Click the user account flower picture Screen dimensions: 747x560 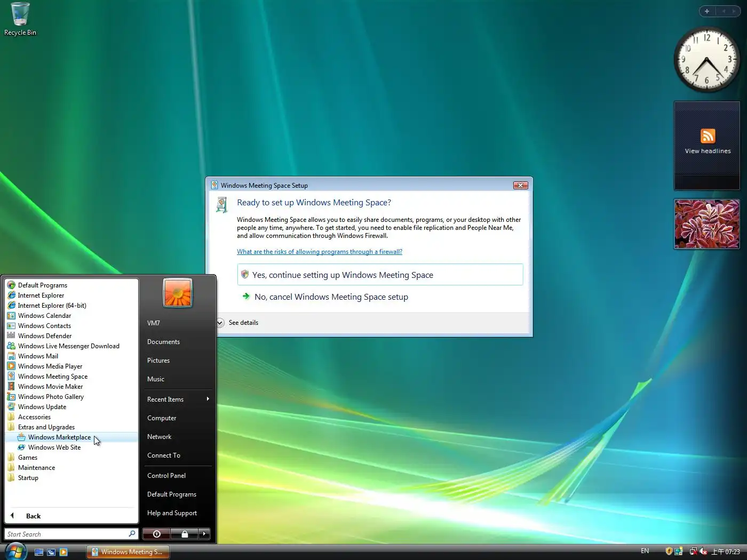pyautogui.click(x=178, y=293)
